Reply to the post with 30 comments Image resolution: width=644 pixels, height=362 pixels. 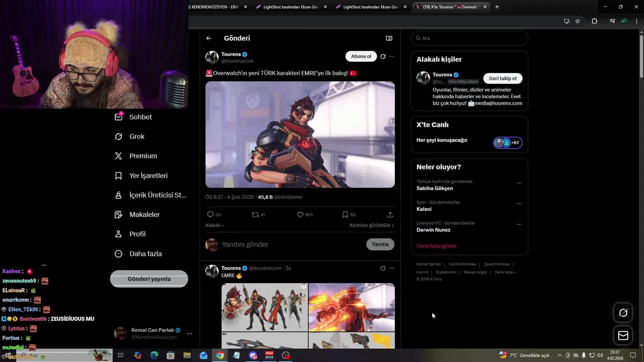[x=214, y=215]
